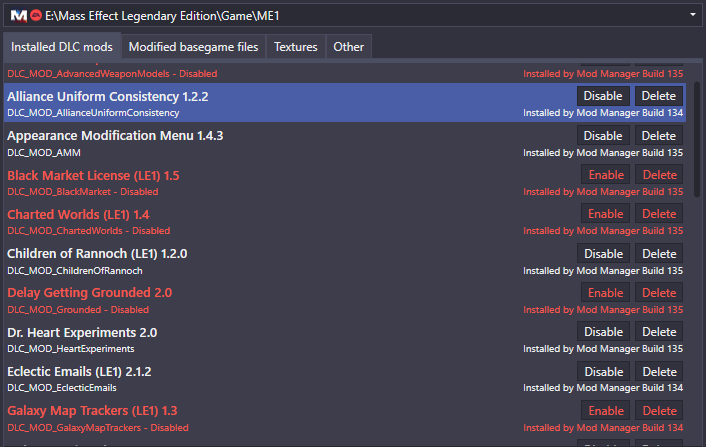Click the Mod Manager M logo icon
The height and width of the screenshot is (447, 706).
pyautogui.click(x=18, y=16)
